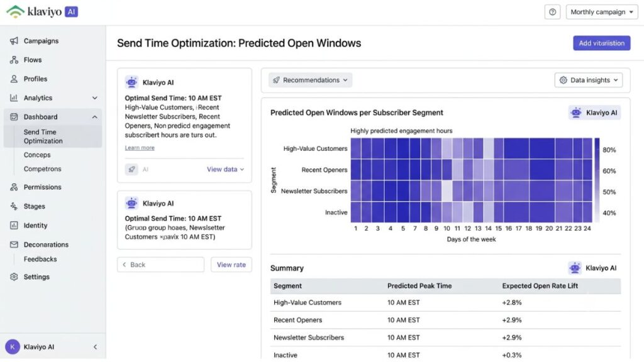Click the Identity chart icon
Image resolution: width=644 pixels, height=362 pixels.
point(14,226)
